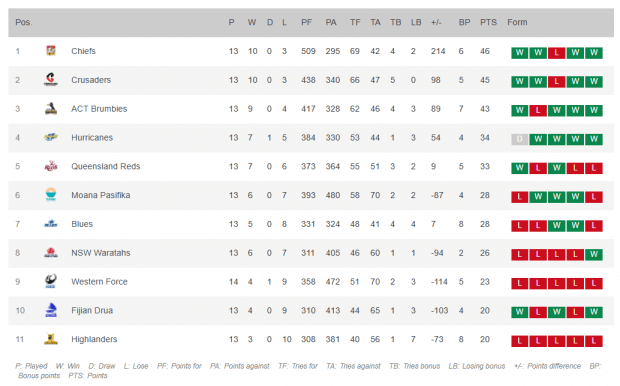The height and width of the screenshot is (386, 620).
Task: Click the Crusaders team logo
Action: [x=51, y=79]
